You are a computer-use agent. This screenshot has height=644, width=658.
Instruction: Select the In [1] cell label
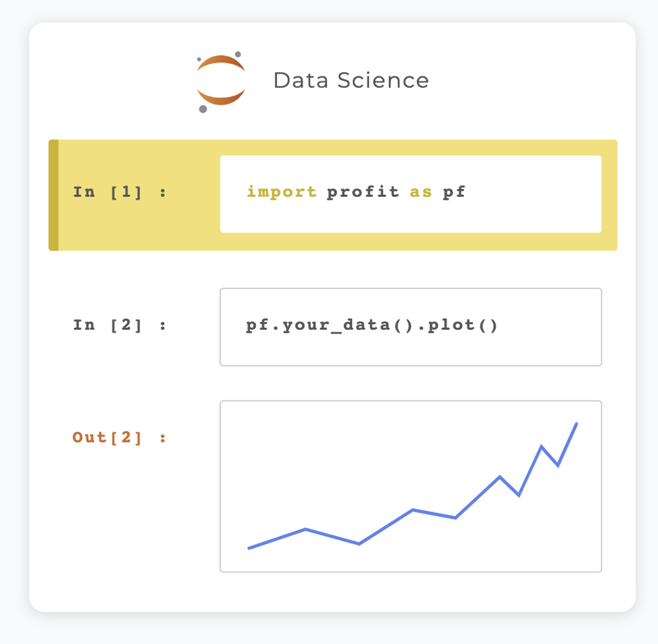pyautogui.click(x=120, y=192)
